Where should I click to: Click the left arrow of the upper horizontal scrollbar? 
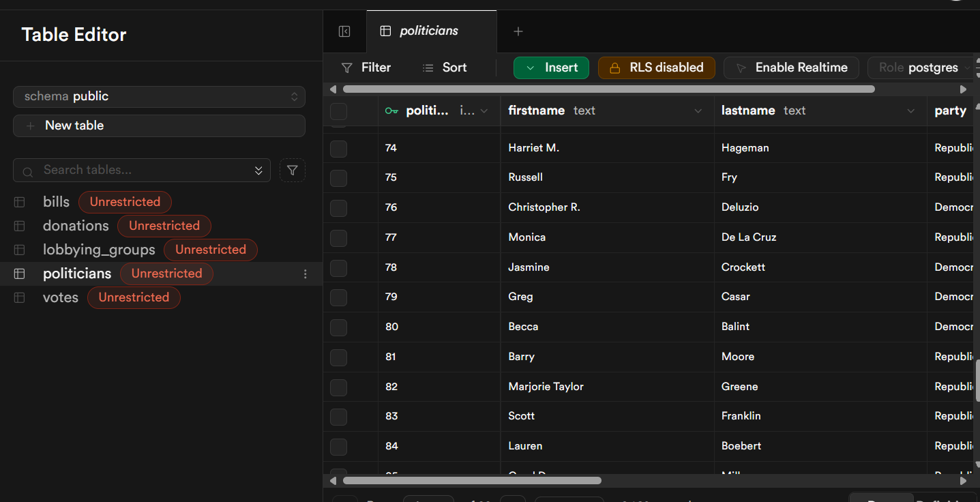[333, 89]
